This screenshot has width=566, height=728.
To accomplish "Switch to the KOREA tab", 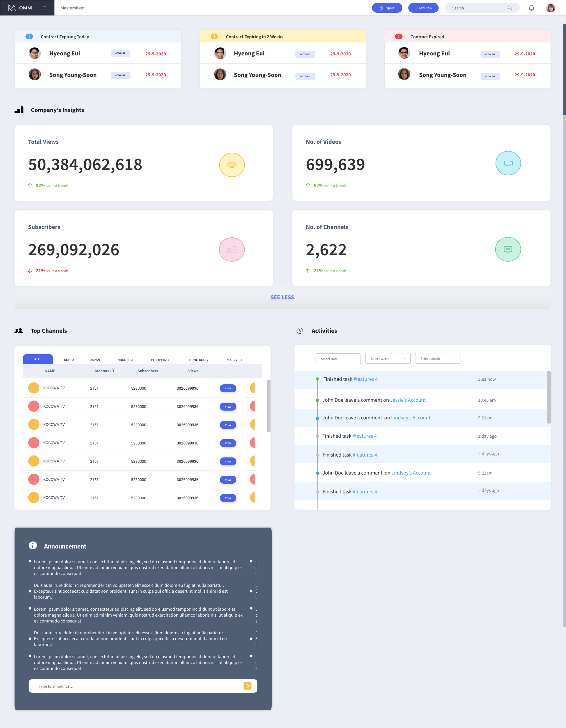I will pos(69,360).
